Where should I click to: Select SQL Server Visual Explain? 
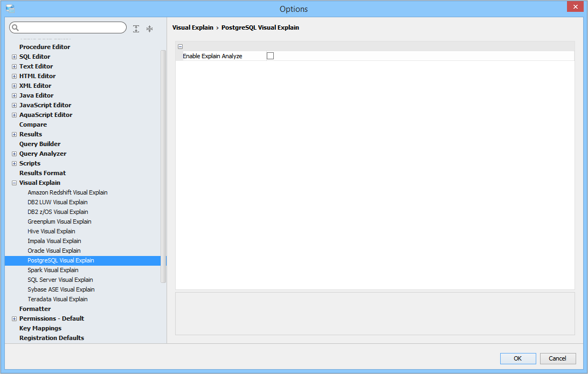pos(60,280)
